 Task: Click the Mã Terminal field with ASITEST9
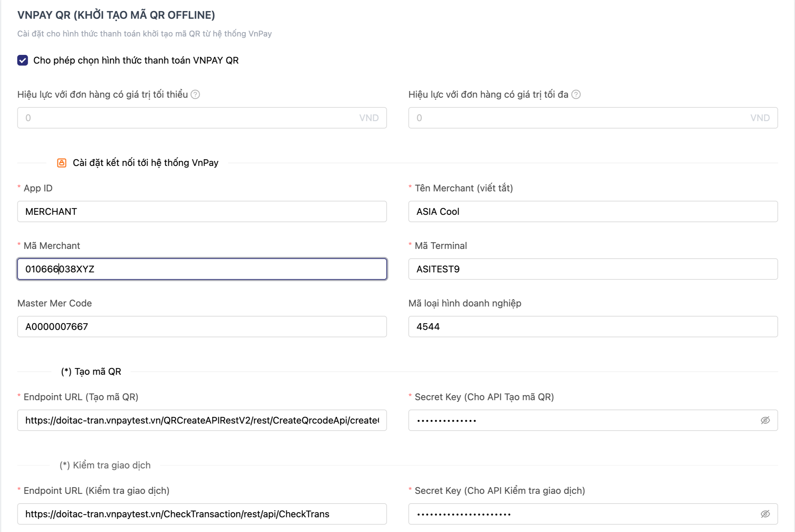tap(593, 269)
